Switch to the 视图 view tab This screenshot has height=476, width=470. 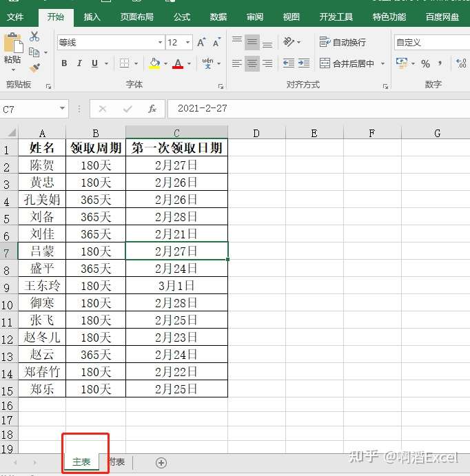[292, 17]
